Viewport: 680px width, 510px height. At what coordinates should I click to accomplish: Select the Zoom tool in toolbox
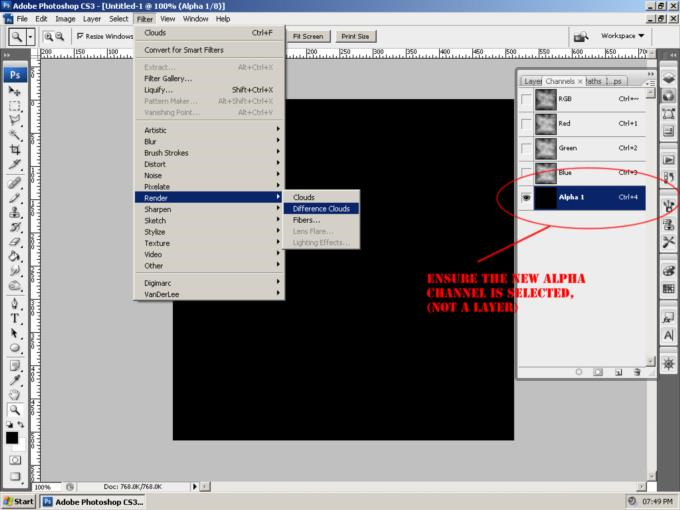tap(15, 410)
